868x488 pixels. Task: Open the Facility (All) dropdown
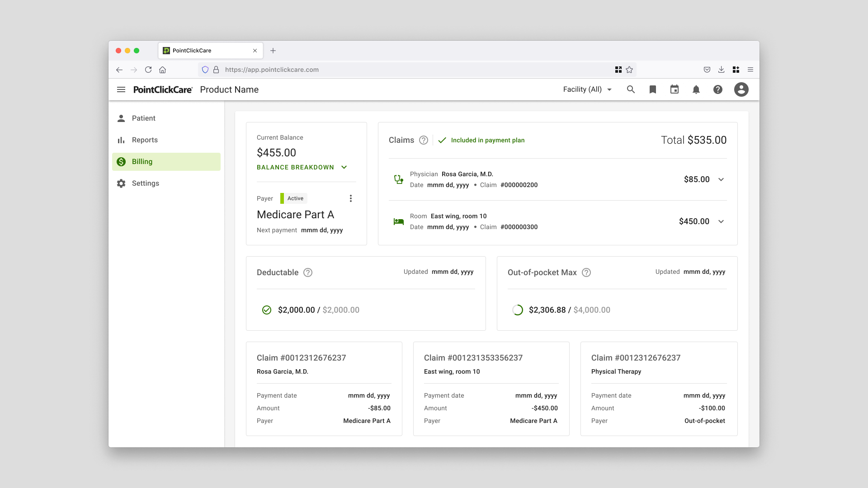587,89
